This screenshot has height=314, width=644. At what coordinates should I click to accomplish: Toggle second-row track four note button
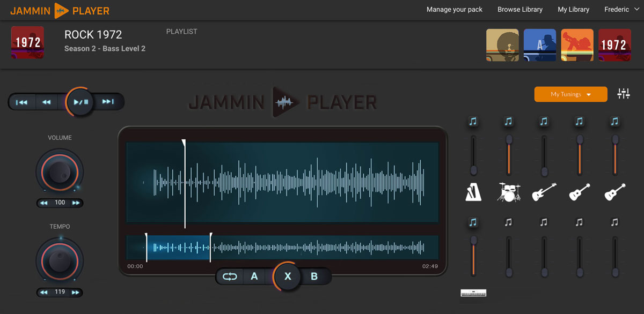pos(580,222)
